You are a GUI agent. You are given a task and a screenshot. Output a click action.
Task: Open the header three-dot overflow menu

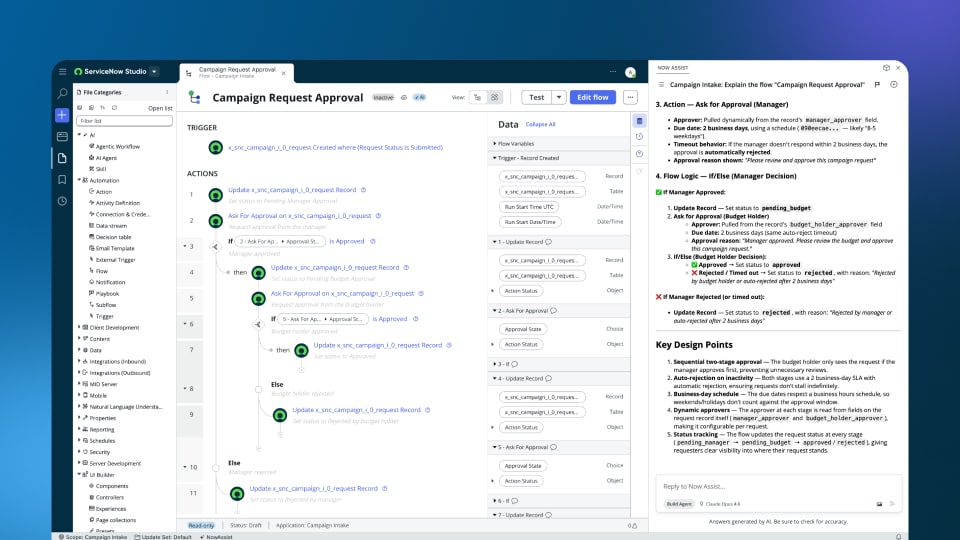pyautogui.click(x=612, y=72)
